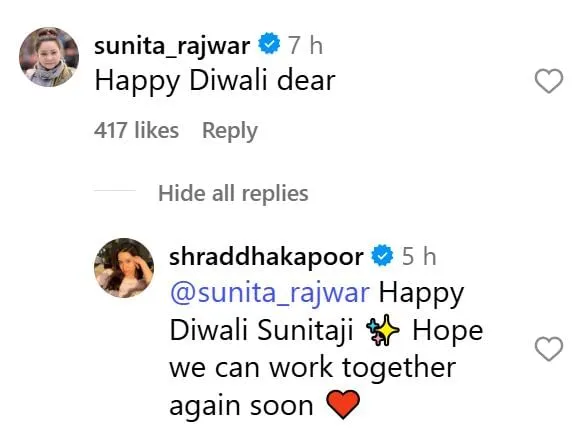This screenshot has width=574, height=429.
Task: Collapse thread with Hide all replies
Action: click(233, 193)
